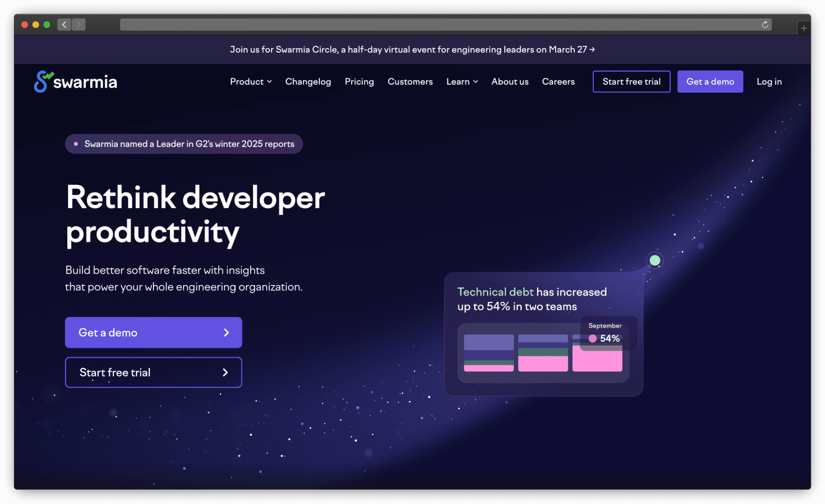Image resolution: width=825 pixels, height=504 pixels.
Task: Open a new tab with the plus icon
Action: pos(804,28)
